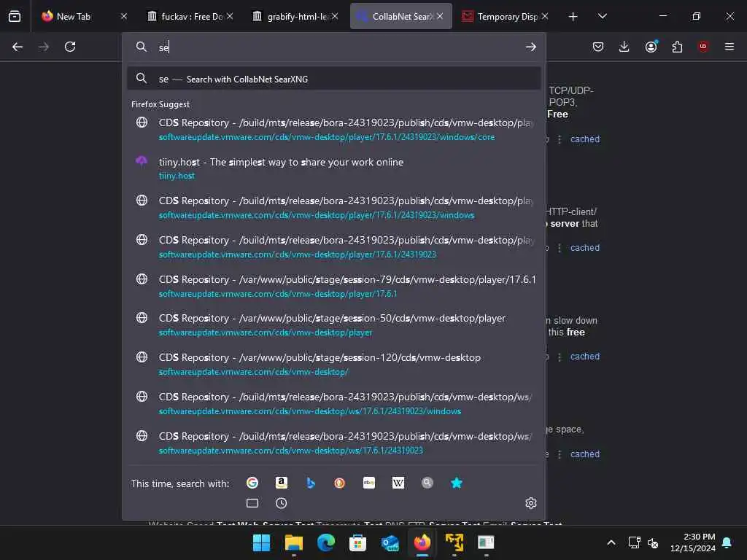Open 'cached' link below 'this free'
Screen dimensions: 747x560
[584, 356]
